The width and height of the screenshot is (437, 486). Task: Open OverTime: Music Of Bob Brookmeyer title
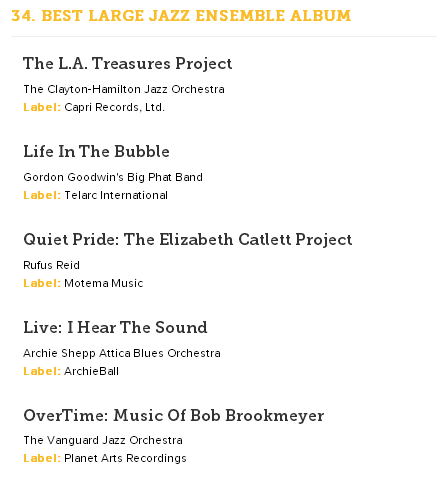(174, 415)
